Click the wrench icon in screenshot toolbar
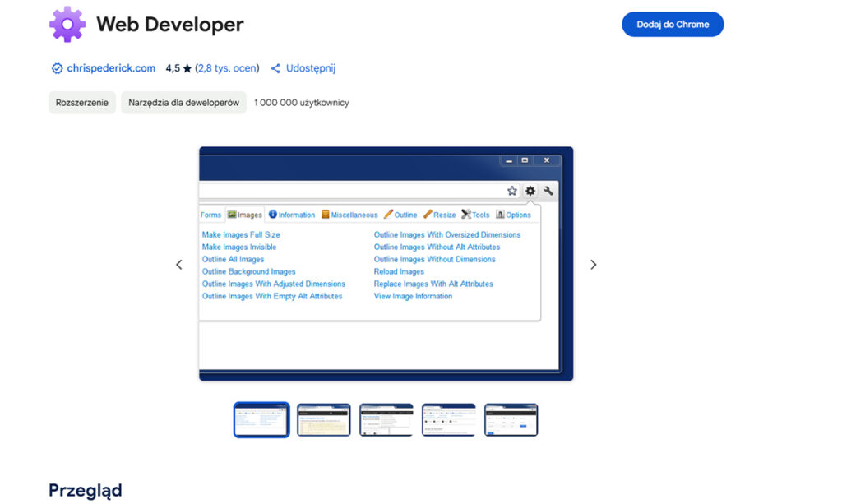The width and height of the screenshot is (842, 504). 548,191
